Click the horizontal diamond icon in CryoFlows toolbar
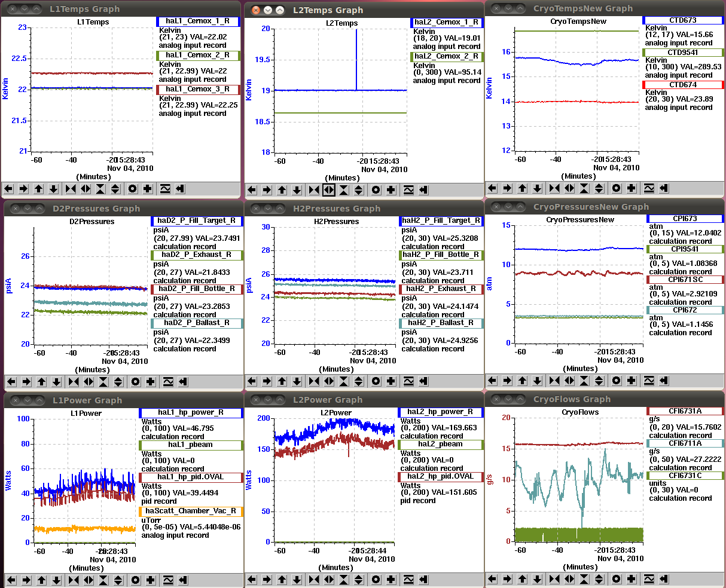 [569, 578]
